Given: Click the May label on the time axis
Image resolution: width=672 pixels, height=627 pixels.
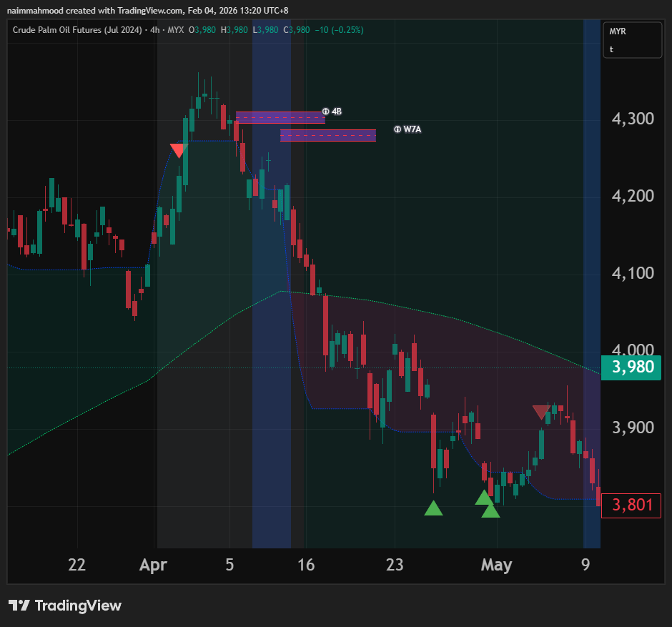Looking at the screenshot, I should click(496, 565).
